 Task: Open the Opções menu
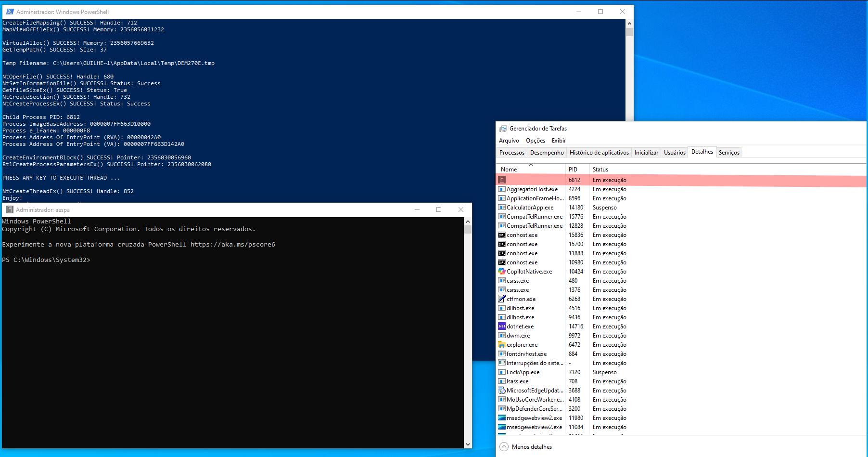(x=536, y=140)
